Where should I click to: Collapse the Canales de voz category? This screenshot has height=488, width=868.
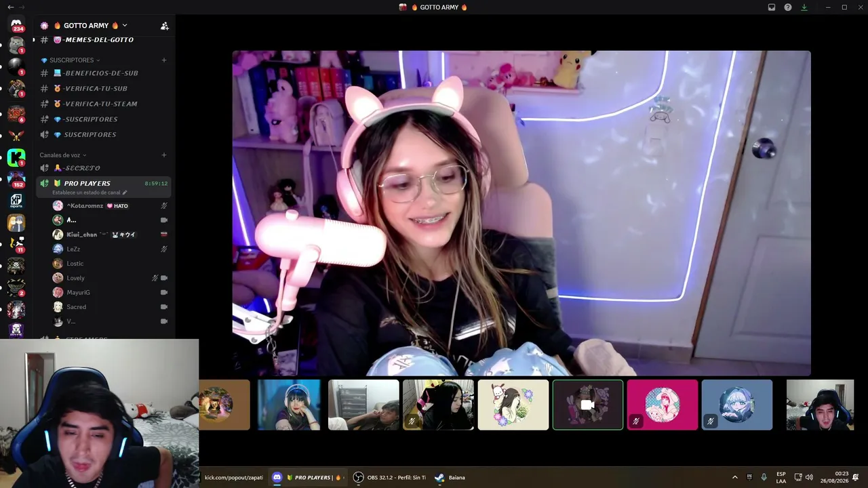point(63,155)
